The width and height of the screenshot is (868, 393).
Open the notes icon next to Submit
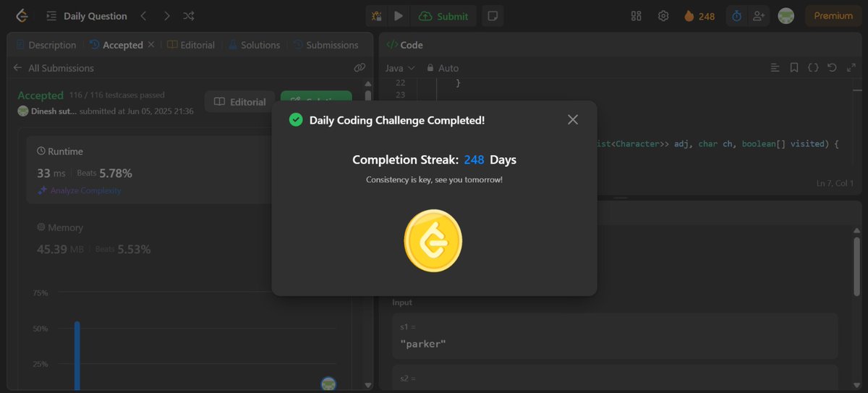(493, 16)
